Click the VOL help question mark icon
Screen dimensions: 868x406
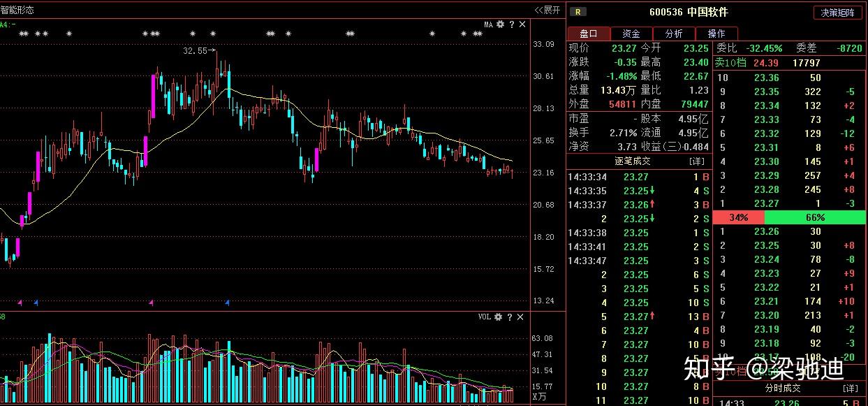tap(508, 317)
